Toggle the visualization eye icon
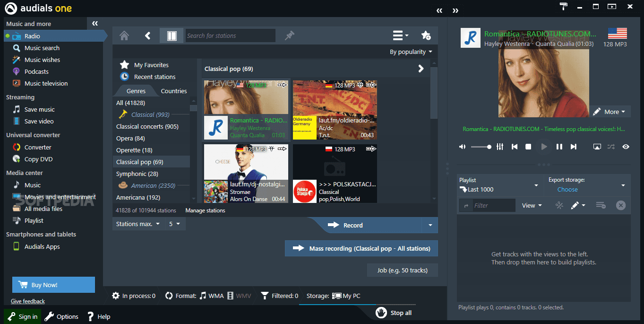The image size is (644, 324). [626, 147]
